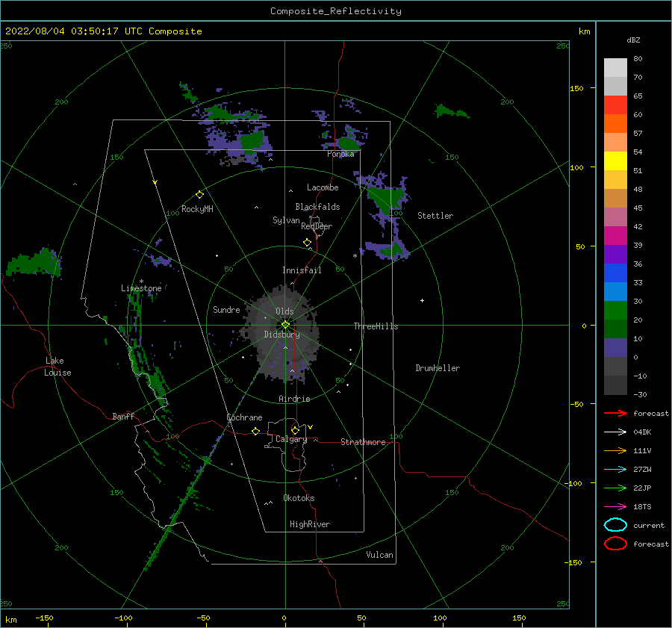Click the Sylvan label
Screen dimensions: 672x628
(286, 220)
